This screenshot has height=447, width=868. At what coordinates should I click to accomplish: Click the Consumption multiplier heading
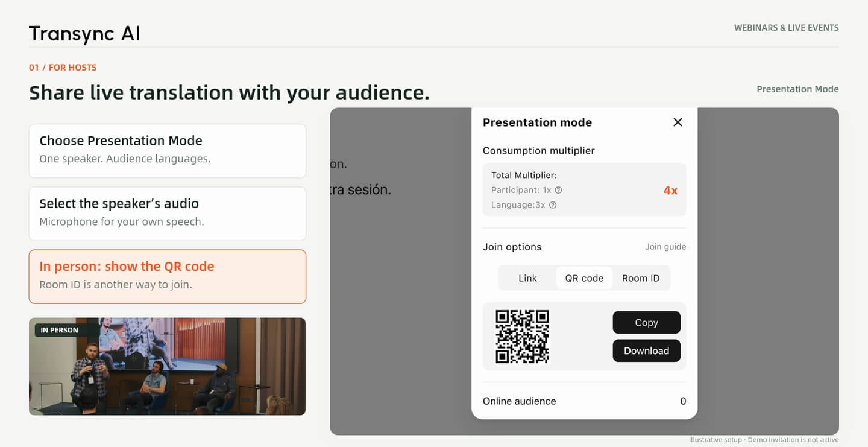click(539, 151)
